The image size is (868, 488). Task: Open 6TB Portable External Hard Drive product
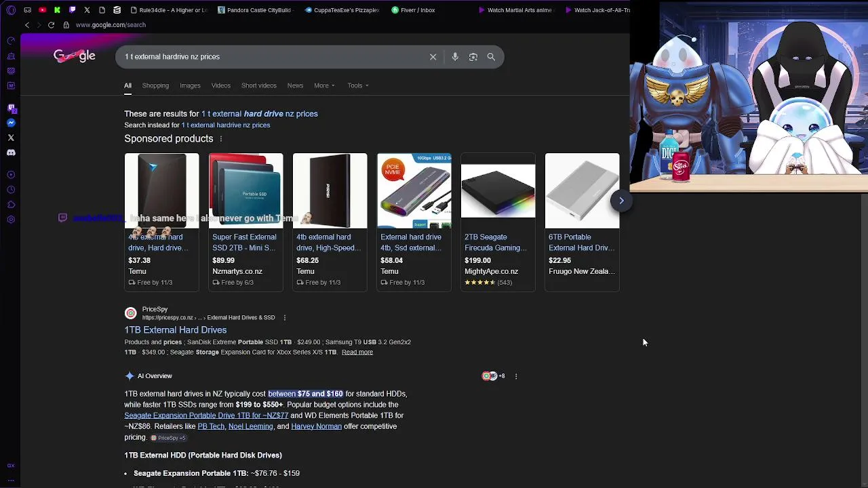tap(582, 222)
